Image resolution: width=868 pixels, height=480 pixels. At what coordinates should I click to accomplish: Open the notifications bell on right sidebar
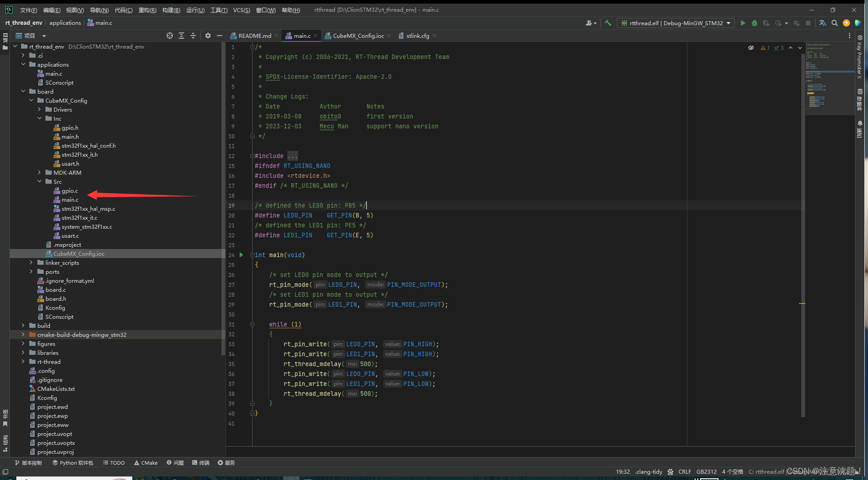860,123
